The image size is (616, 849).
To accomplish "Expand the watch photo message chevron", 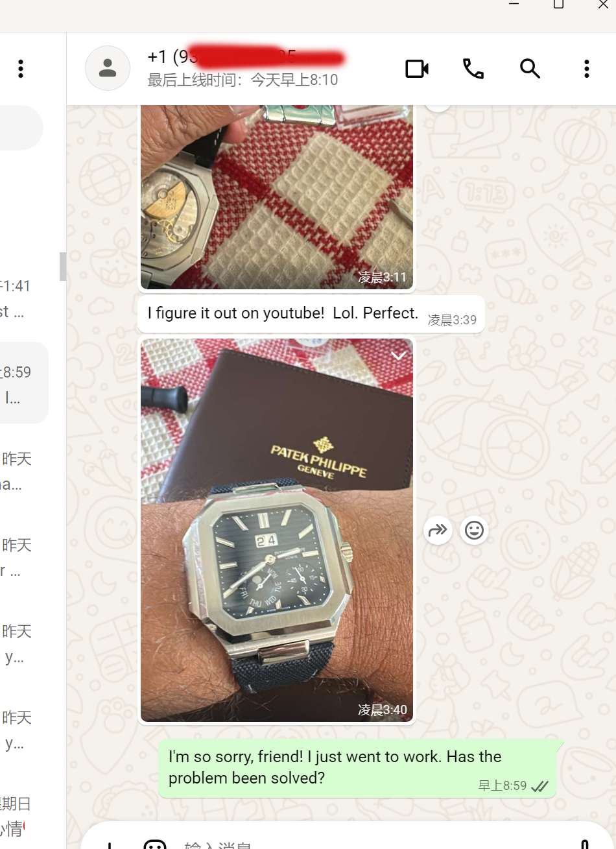I will [x=398, y=355].
